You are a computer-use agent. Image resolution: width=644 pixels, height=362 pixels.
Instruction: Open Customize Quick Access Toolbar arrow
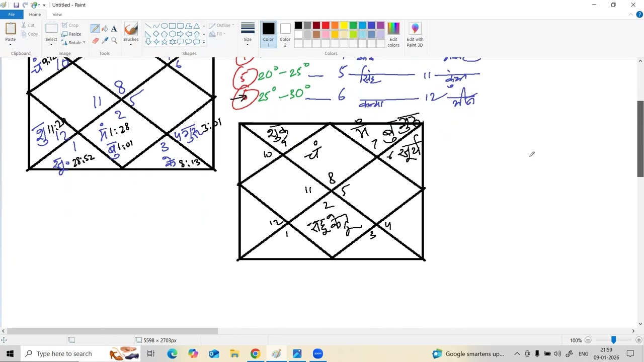(44, 5)
